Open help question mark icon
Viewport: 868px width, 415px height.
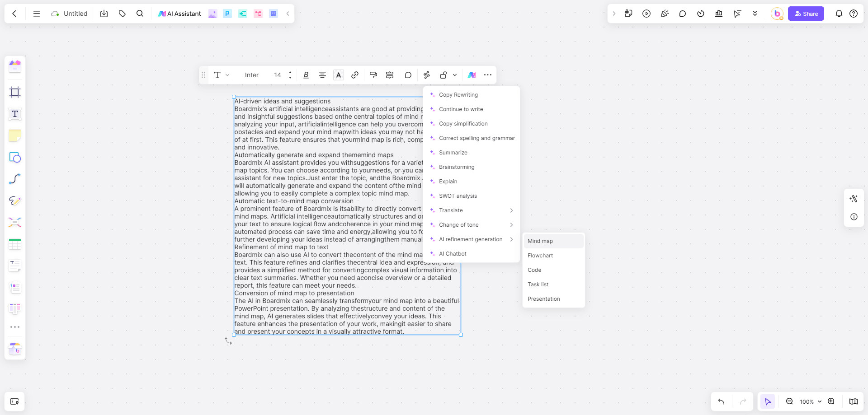point(854,14)
